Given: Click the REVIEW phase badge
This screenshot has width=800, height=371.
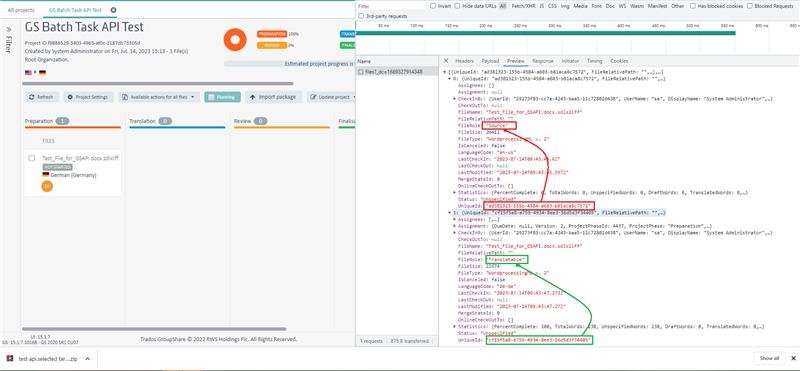Looking at the screenshot, I should 272,45.
